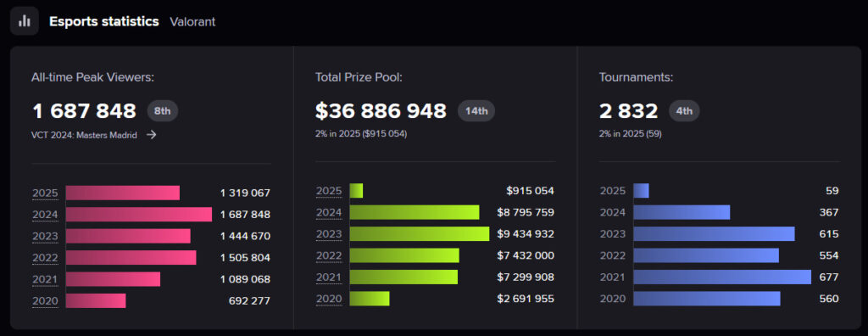Click the 4th rank badge for tournaments

click(x=684, y=111)
